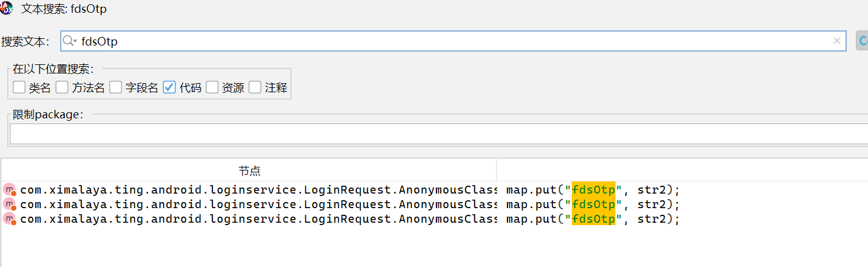The width and height of the screenshot is (868, 267).
Task: Select first LoginRequest.AnonymousClass result node
Action: point(258,189)
